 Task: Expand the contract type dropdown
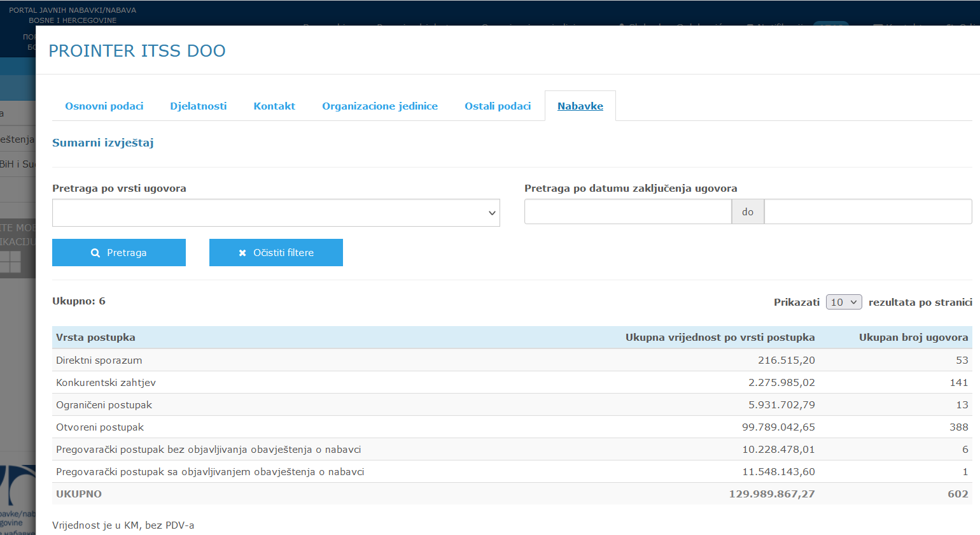(276, 213)
